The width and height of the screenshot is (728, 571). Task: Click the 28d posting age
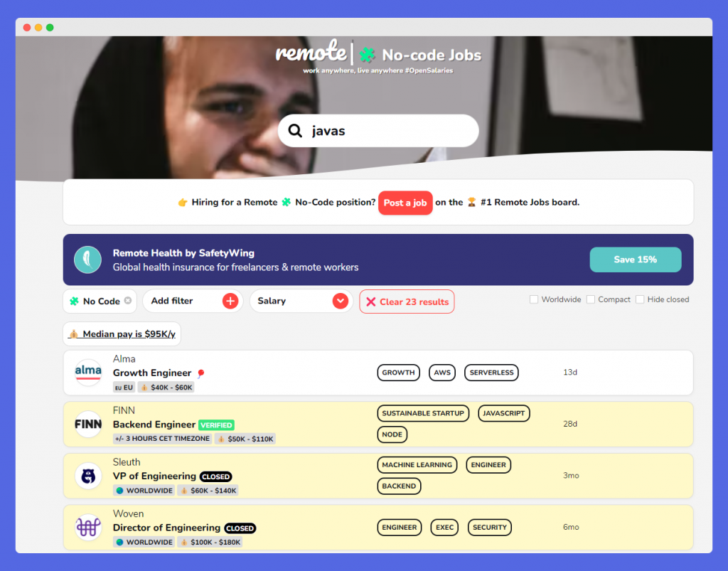coord(570,424)
